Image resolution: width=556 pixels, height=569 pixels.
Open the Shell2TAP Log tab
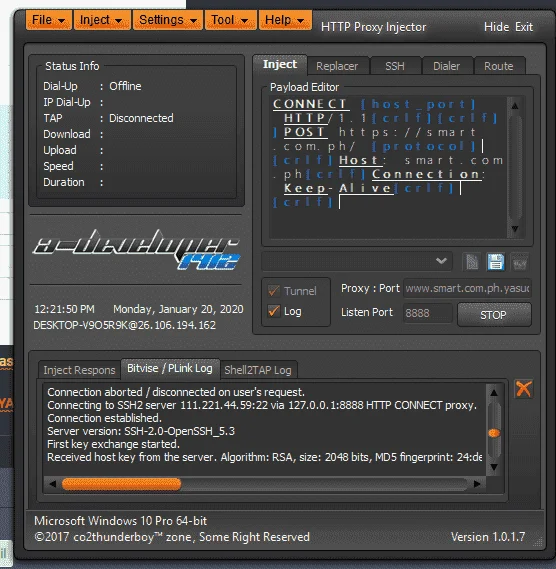258,370
